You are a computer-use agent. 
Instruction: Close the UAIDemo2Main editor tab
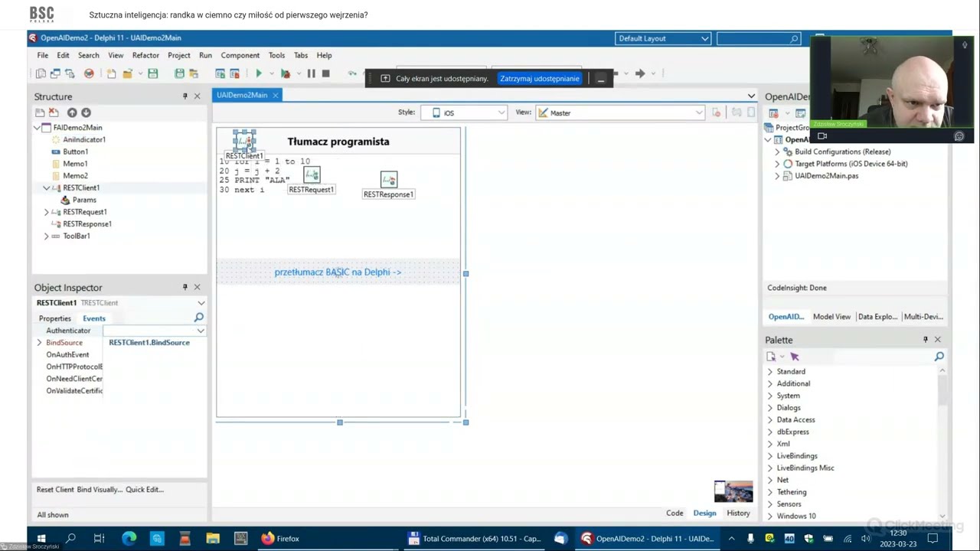[x=276, y=95]
